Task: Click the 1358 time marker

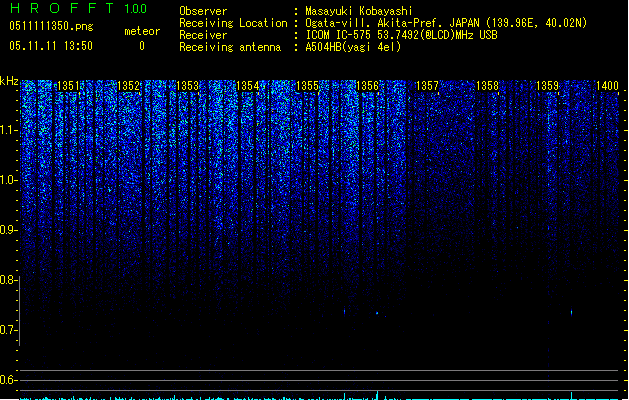Action: click(487, 86)
